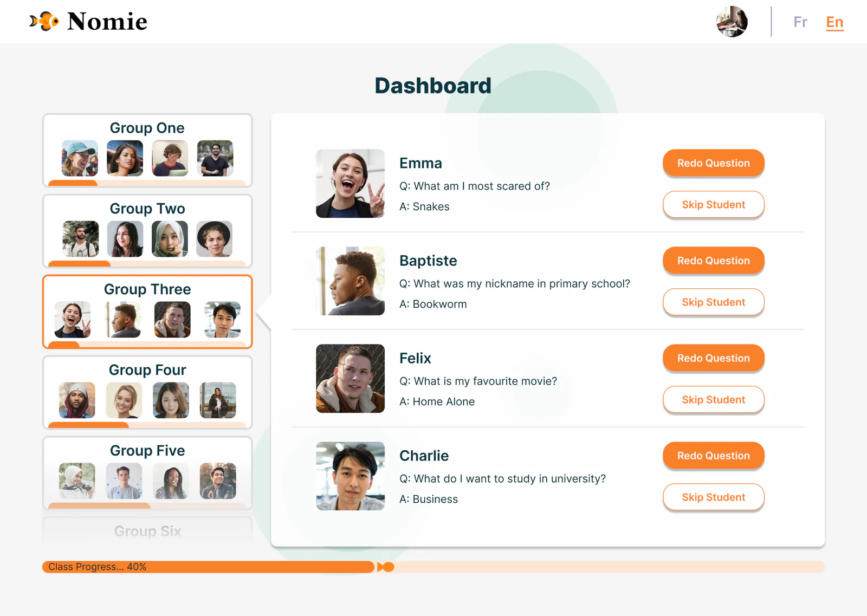Redo Emma's question

click(x=713, y=163)
